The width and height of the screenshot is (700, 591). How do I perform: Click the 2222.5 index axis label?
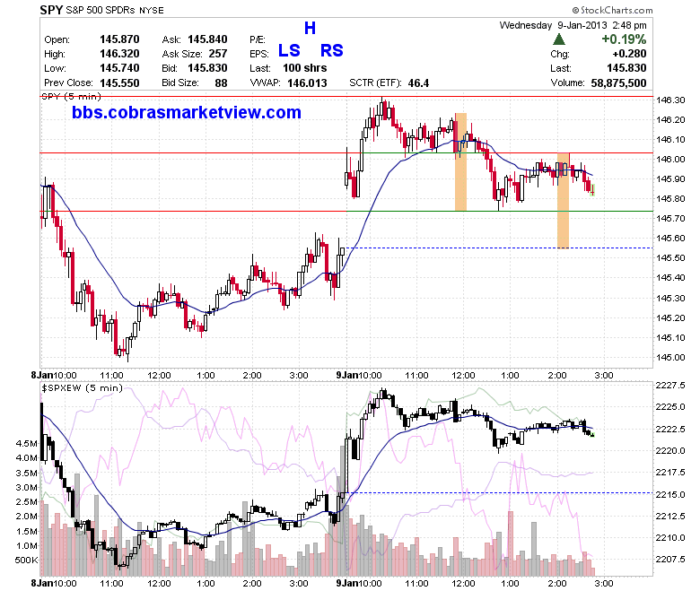pos(670,429)
